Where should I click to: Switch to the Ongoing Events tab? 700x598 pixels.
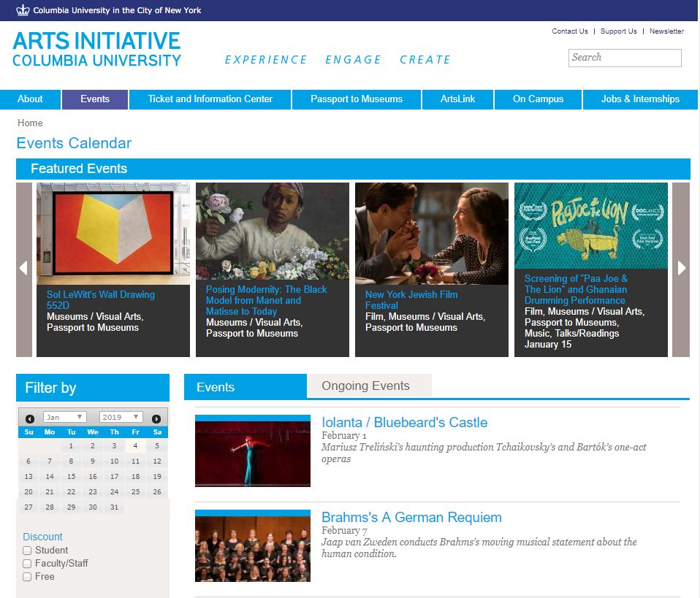tap(370, 386)
